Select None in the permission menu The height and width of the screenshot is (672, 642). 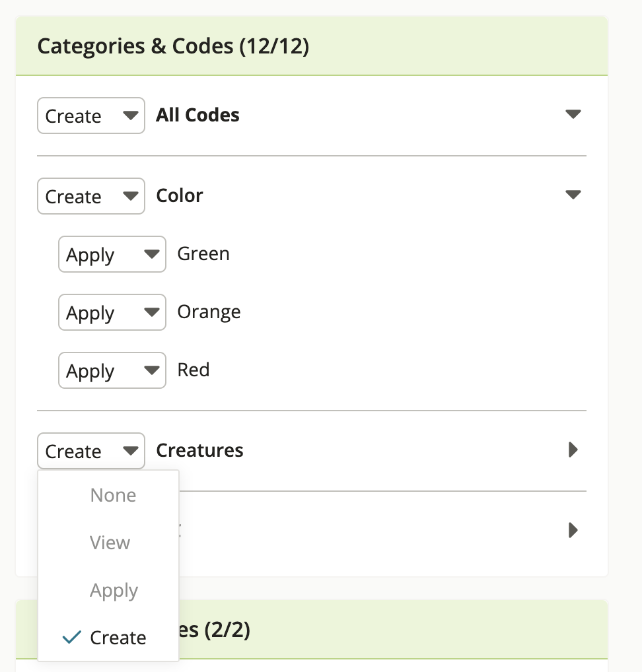click(113, 495)
